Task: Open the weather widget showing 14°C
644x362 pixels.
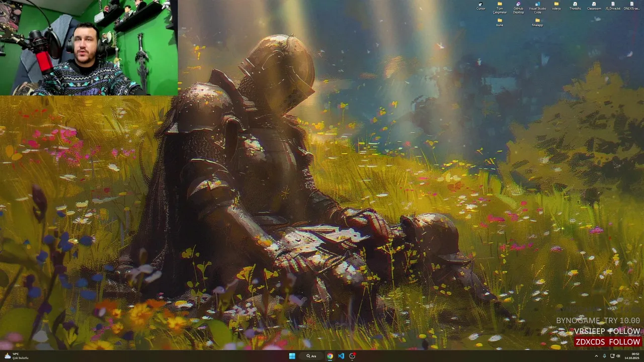Action: [16, 356]
